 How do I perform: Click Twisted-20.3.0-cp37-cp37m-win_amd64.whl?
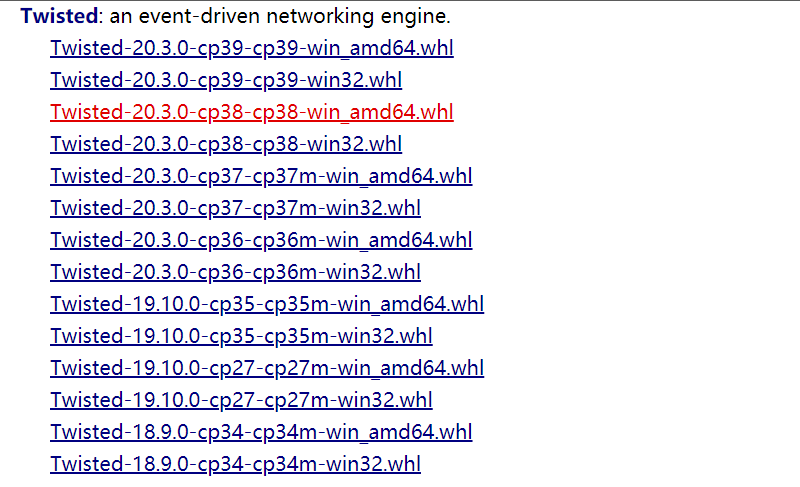click(x=261, y=177)
